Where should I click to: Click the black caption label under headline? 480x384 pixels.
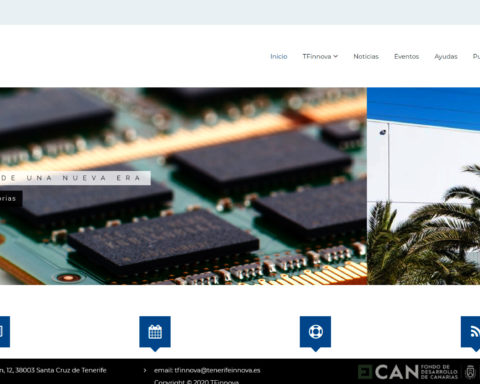click(x=11, y=199)
